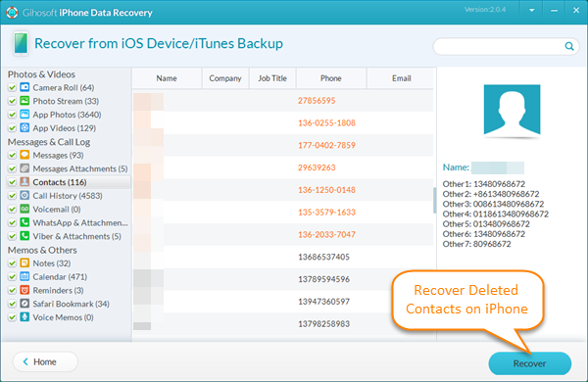The height and width of the screenshot is (382, 588).
Task: Sort by the Company column header
Action: click(225, 78)
